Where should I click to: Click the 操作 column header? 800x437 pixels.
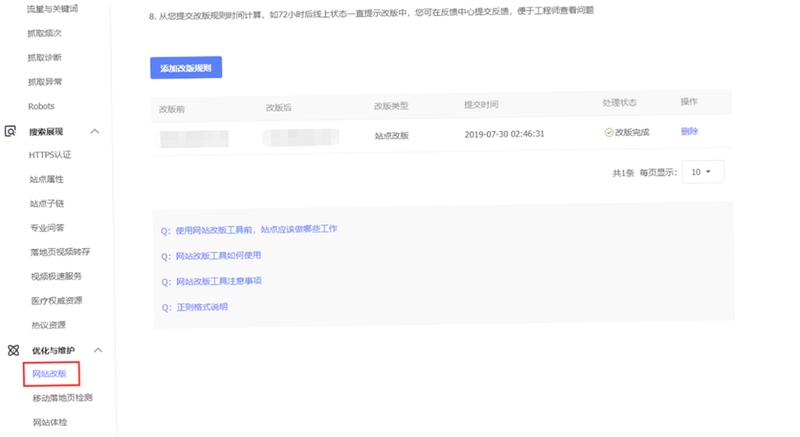pyautogui.click(x=689, y=101)
